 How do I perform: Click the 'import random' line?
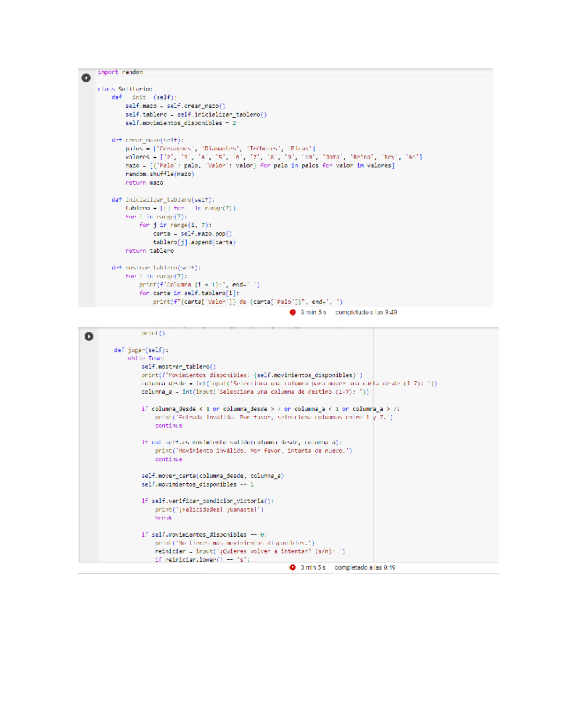120,72
